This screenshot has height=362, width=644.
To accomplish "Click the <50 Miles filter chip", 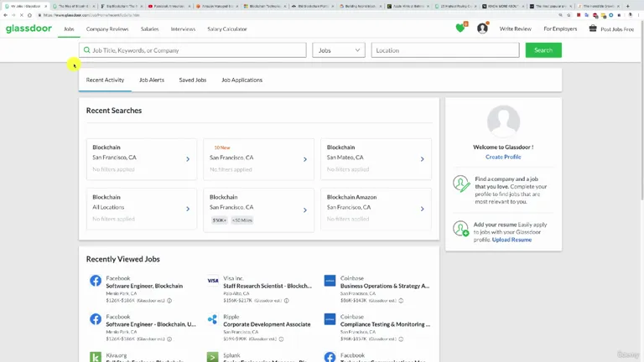I will click(x=241, y=220).
